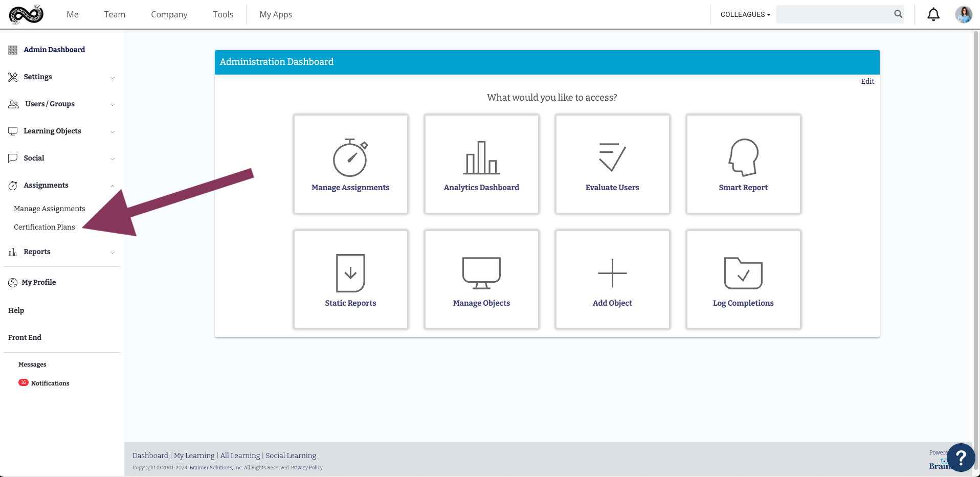Screen dimensions: 980x477
Task: Click My Profile text in sidebar
Action: pyautogui.click(x=39, y=282)
